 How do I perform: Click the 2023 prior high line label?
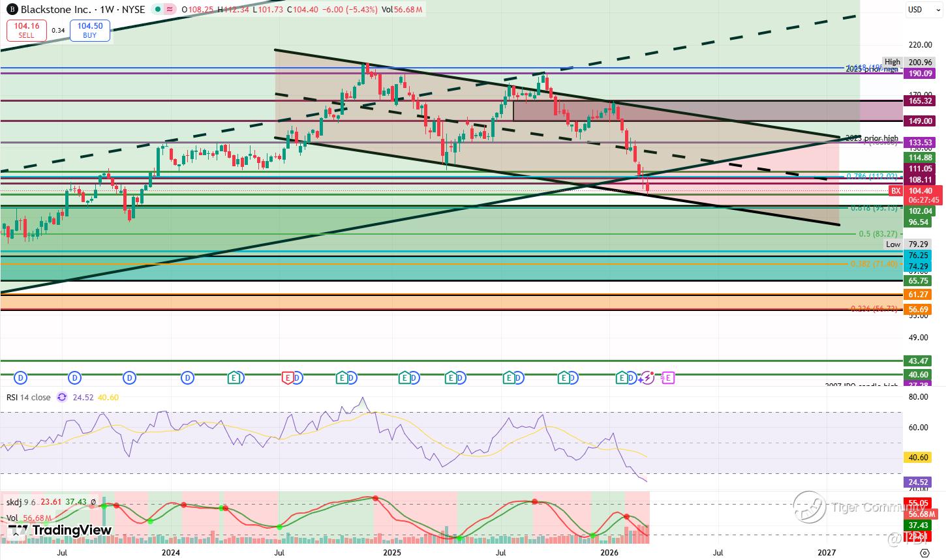(x=872, y=138)
